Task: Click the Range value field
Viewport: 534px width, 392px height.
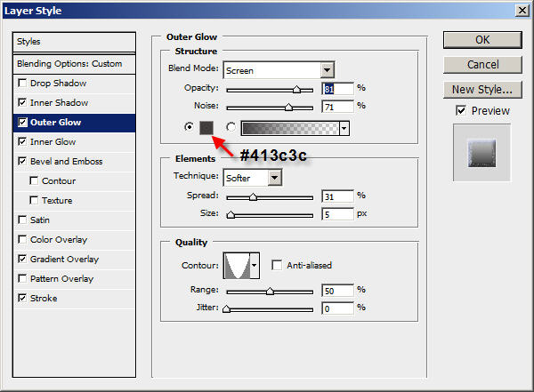Action: [337, 291]
